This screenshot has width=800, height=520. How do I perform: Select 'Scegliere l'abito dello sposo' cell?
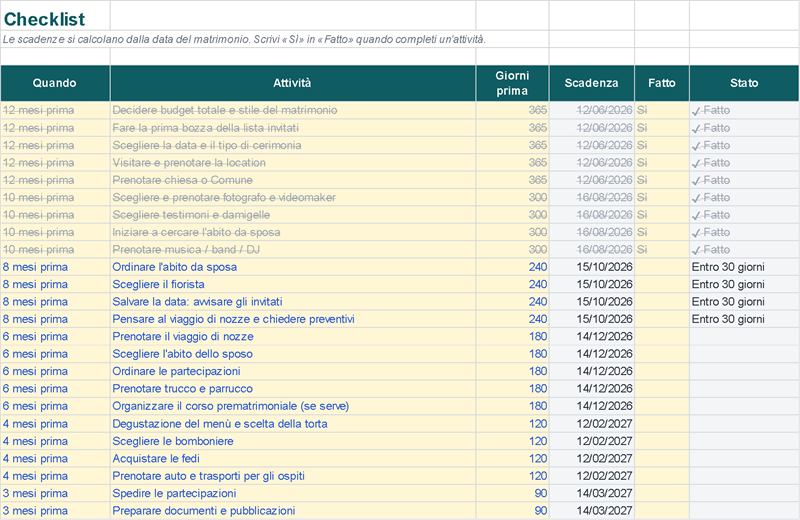tap(293, 353)
